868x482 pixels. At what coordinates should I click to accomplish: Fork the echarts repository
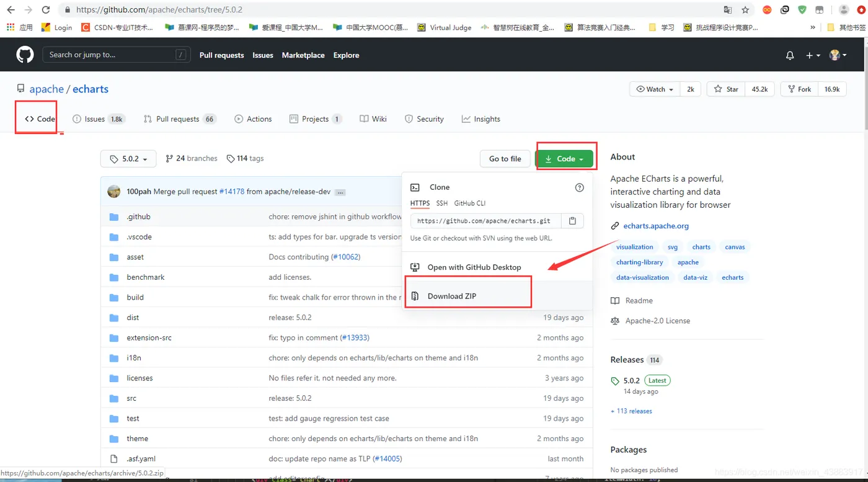coord(799,89)
